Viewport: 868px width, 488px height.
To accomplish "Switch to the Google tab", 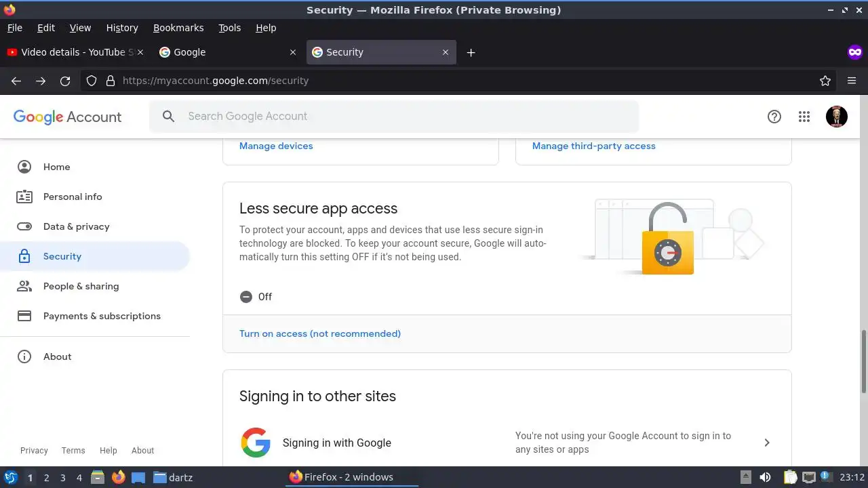I will 229,52.
